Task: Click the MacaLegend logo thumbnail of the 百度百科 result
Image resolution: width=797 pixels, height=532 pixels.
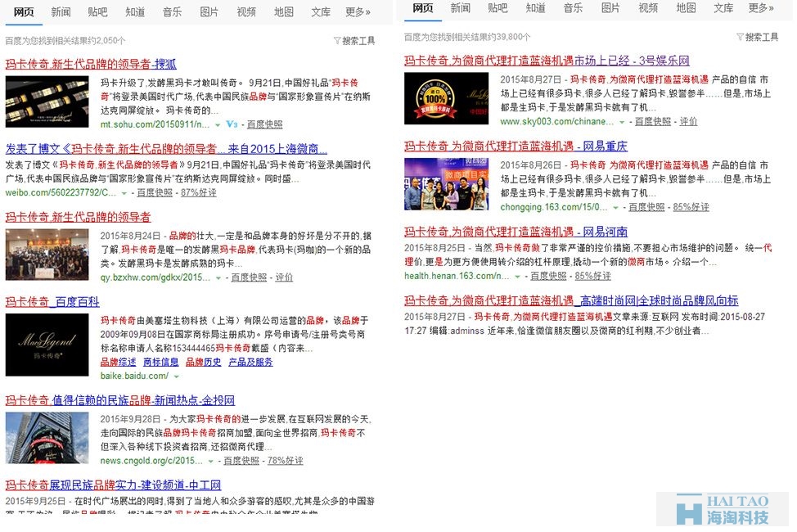Action: [47, 345]
